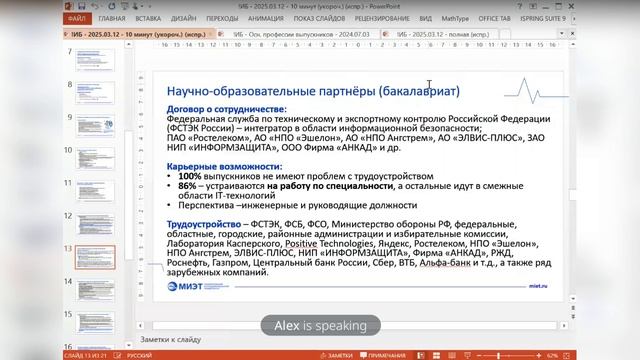Click the heading 'Карьерные возможности:'
The width and height of the screenshot is (640, 360).
(x=224, y=166)
